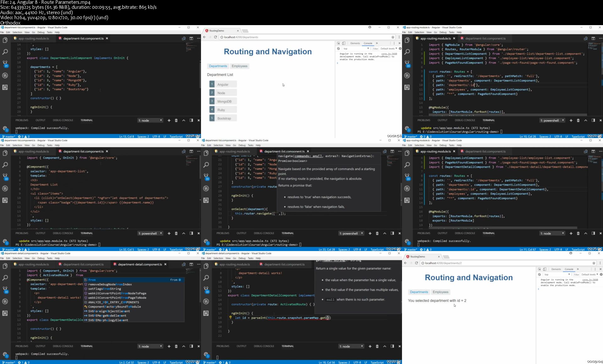
Task: Open DevTools more options menu in 00:09:04 frame
Action: tap(595, 269)
